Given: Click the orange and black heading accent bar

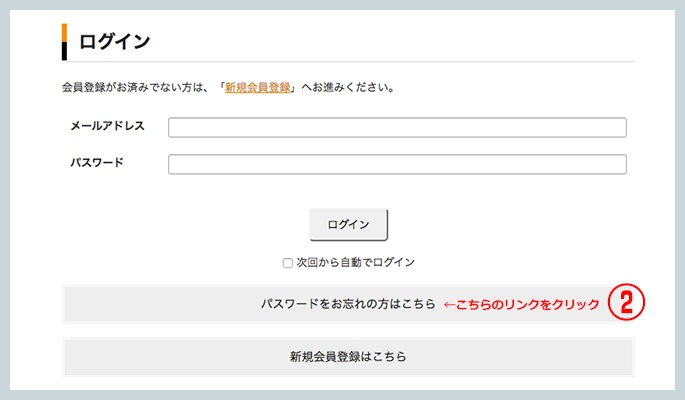Looking at the screenshot, I should click(64, 42).
